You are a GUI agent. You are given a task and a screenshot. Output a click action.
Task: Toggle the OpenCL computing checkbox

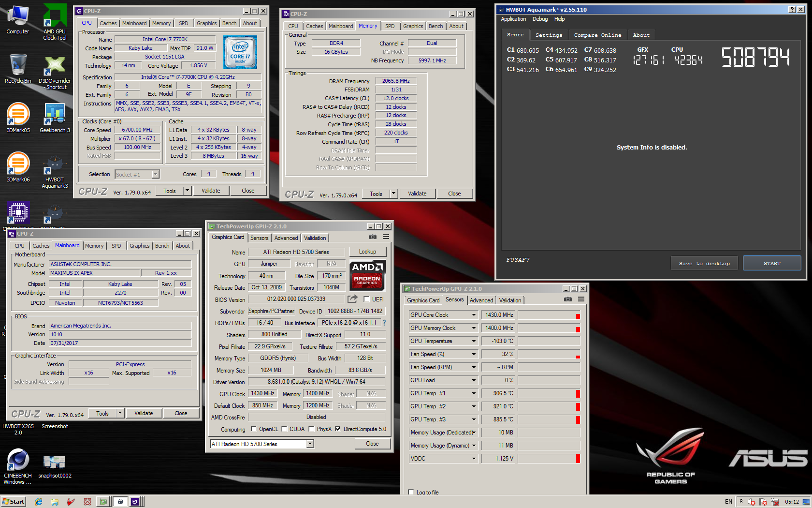click(x=254, y=429)
